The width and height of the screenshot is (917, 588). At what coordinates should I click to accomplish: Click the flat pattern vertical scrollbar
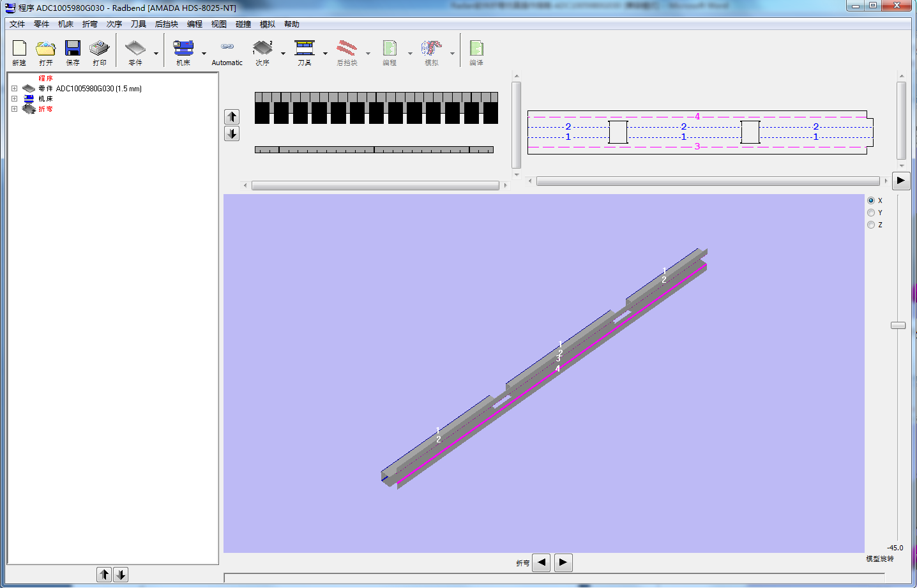pos(902,121)
